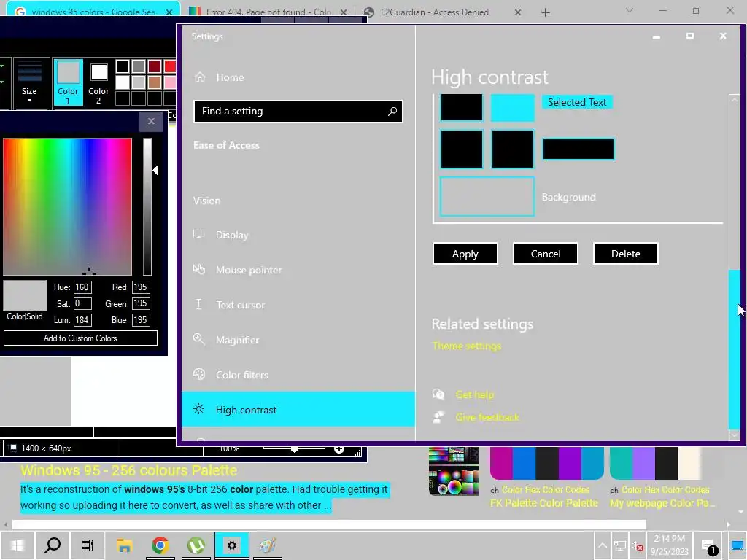The width and height of the screenshot is (747, 560).
Task: Click the search magnifier in Find a setting
Action: coord(392,111)
